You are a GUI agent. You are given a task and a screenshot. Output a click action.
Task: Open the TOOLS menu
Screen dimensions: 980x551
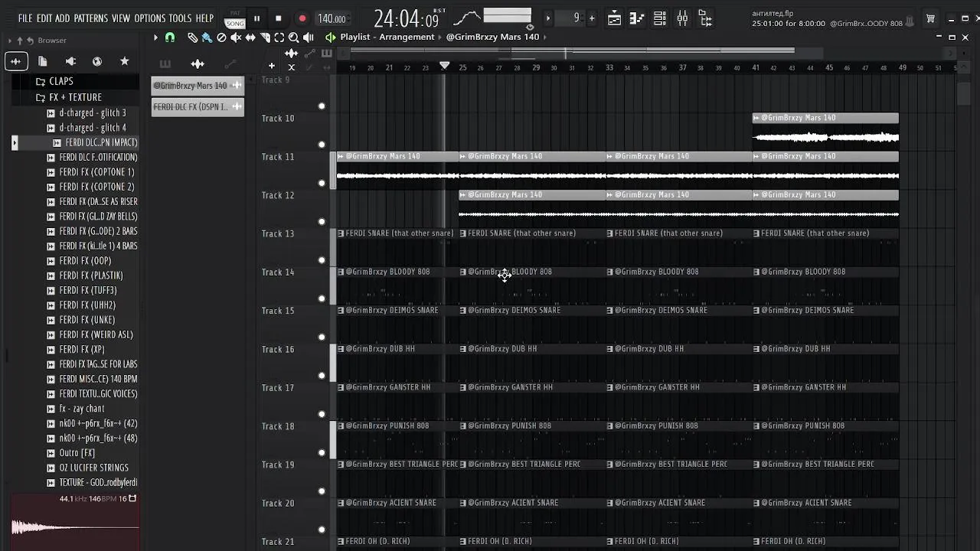(x=181, y=18)
